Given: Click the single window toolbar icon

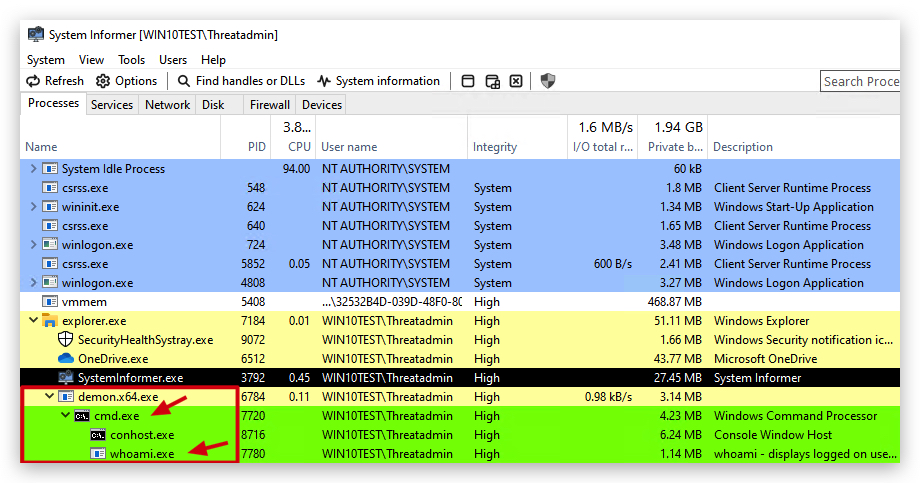Looking at the screenshot, I should (x=468, y=81).
